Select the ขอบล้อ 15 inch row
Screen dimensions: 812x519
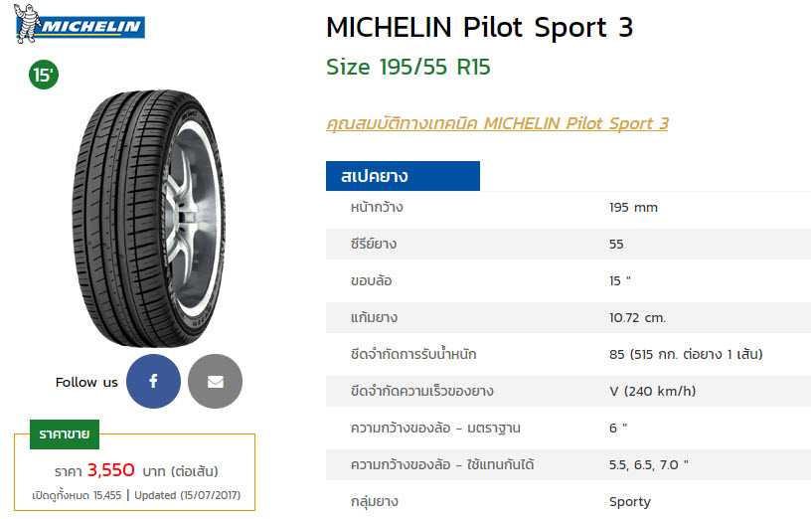click(x=568, y=280)
